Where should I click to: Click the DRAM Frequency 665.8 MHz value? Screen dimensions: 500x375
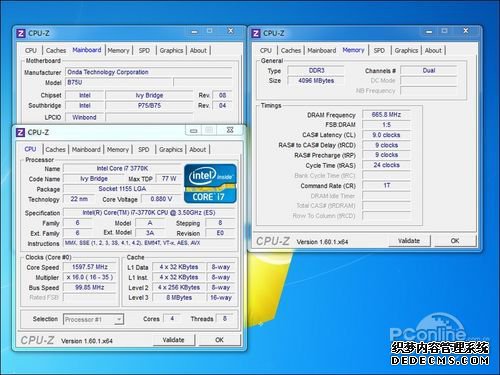click(386, 115)
